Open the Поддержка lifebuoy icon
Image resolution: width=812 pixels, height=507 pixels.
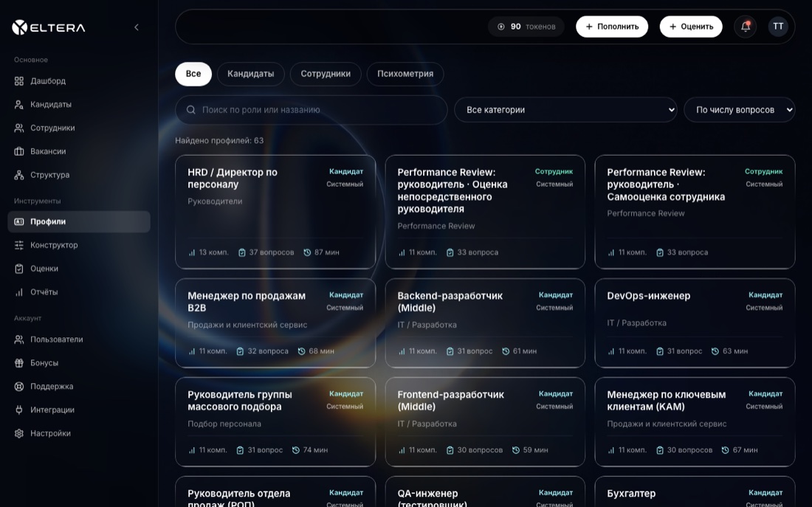tap(19, 386)
